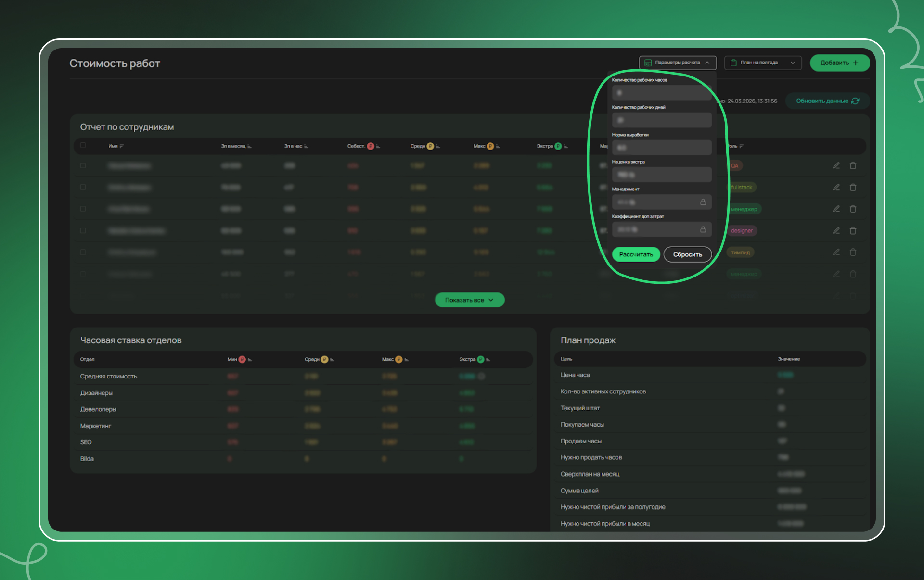Viewport: 924px width, 580px height.
Task: Click the Норма выработки input field
Action: (x=661, y=148)
